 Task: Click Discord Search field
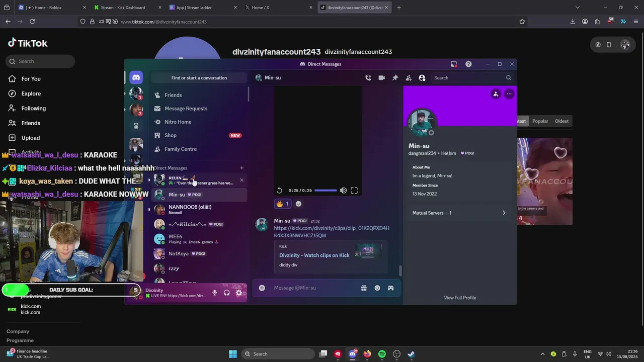[472, 78]
